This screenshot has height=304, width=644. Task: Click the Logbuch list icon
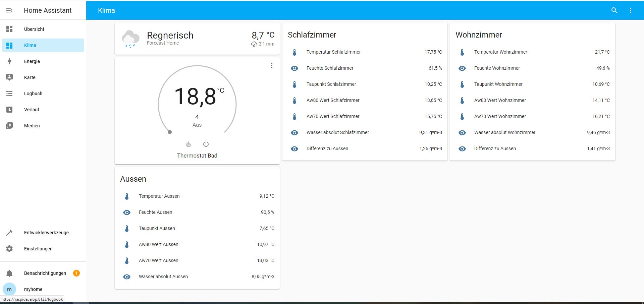(x=9, y=94)
